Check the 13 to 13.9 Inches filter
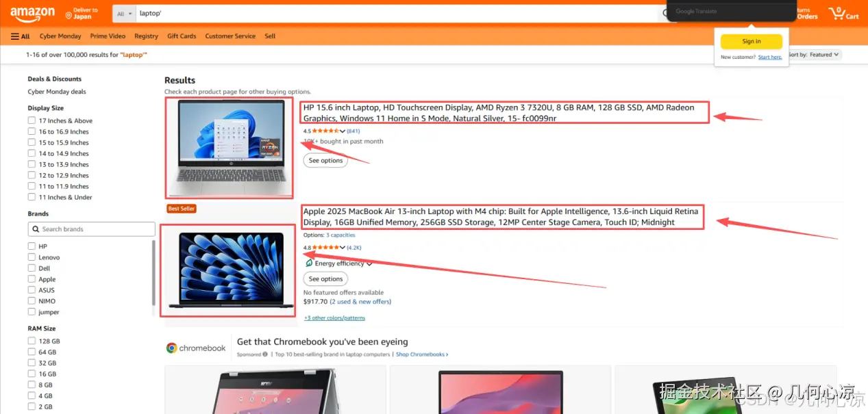Viewport: 868px width, 414px height. point(32,164)
